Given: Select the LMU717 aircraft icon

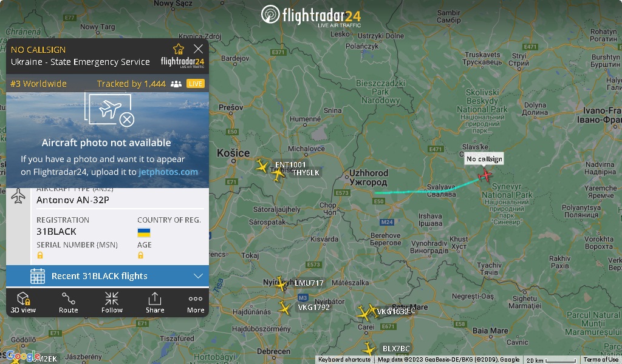Looking at the screenshot, I should (281, 283).
